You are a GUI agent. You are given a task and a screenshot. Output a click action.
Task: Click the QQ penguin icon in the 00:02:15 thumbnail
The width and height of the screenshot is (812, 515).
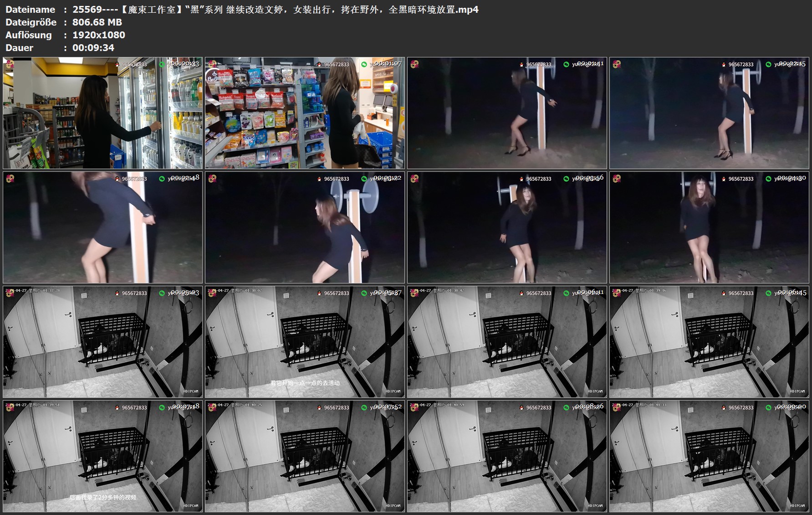point(724,65)
